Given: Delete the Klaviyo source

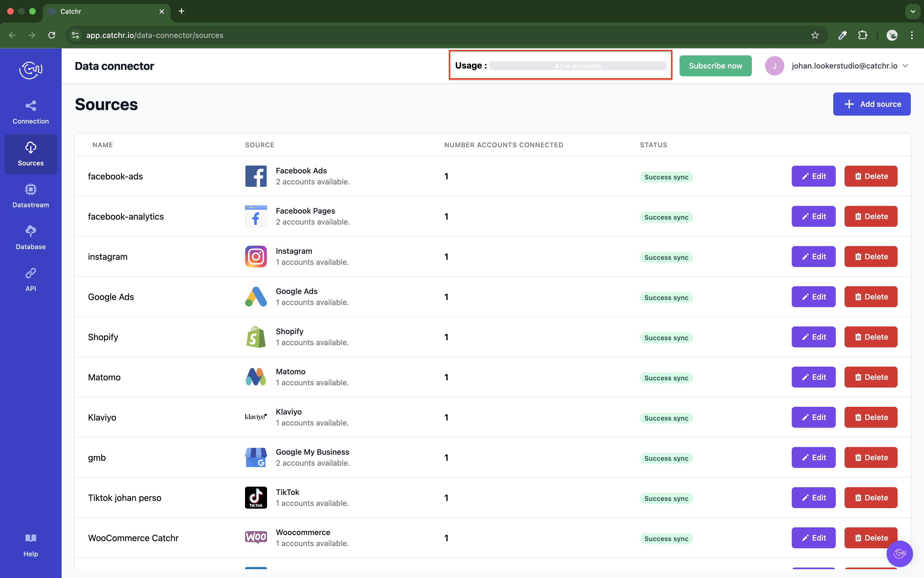Looking at the screenshot, I should click(x=871, y=417).
